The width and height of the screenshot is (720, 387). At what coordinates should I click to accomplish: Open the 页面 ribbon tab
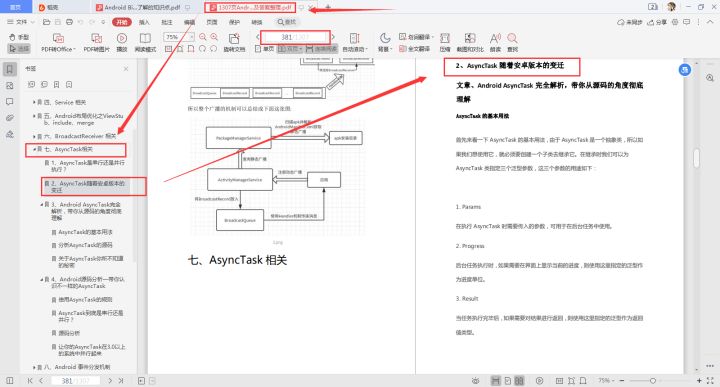[212, 22]
